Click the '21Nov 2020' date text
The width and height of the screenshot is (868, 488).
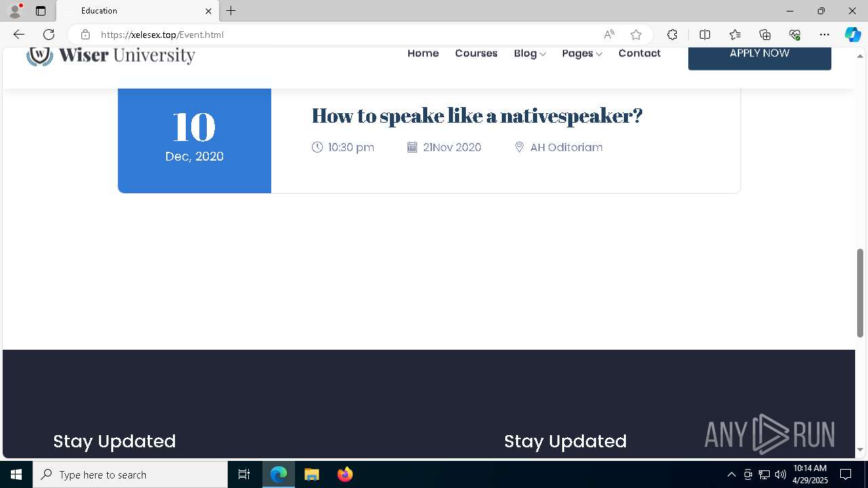[452, 147]
